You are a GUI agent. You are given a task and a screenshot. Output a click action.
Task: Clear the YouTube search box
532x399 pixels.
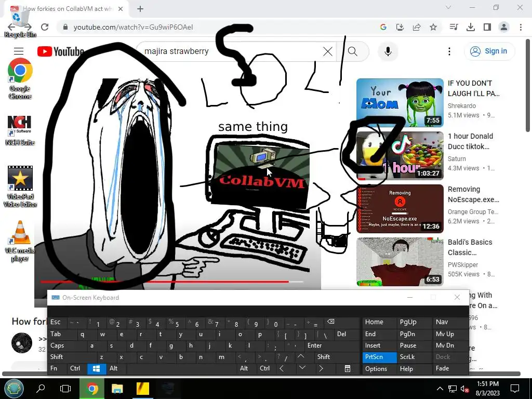pos(328,51)
